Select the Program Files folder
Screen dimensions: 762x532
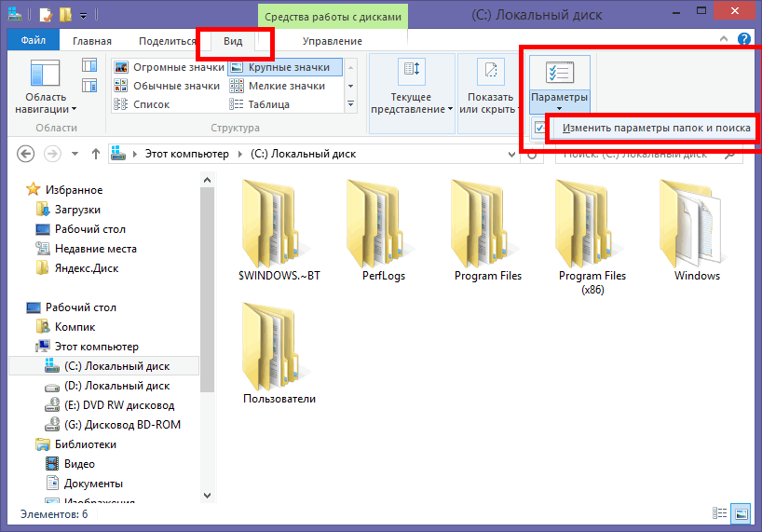tap(488, 231)
